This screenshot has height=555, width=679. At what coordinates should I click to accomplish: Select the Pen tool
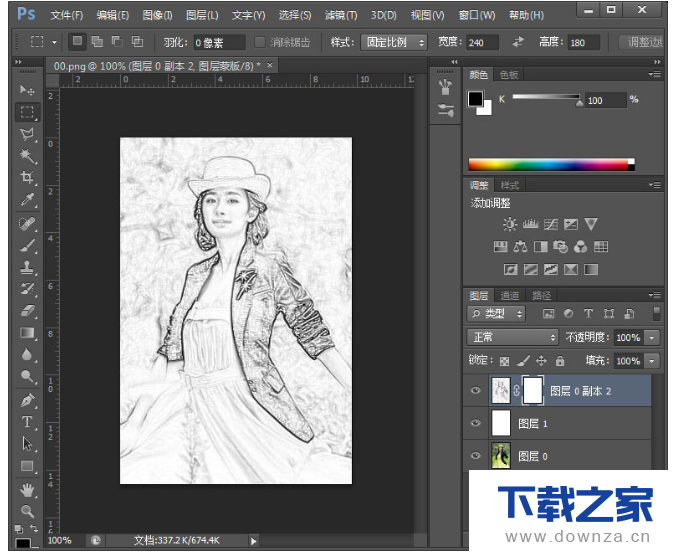pos(27,400)
